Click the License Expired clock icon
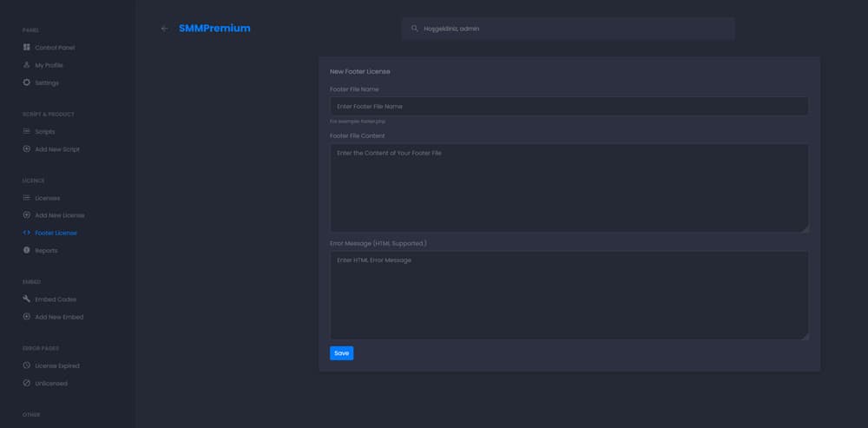868x428 pixels. pyautogui.click(x=27, y=365)
